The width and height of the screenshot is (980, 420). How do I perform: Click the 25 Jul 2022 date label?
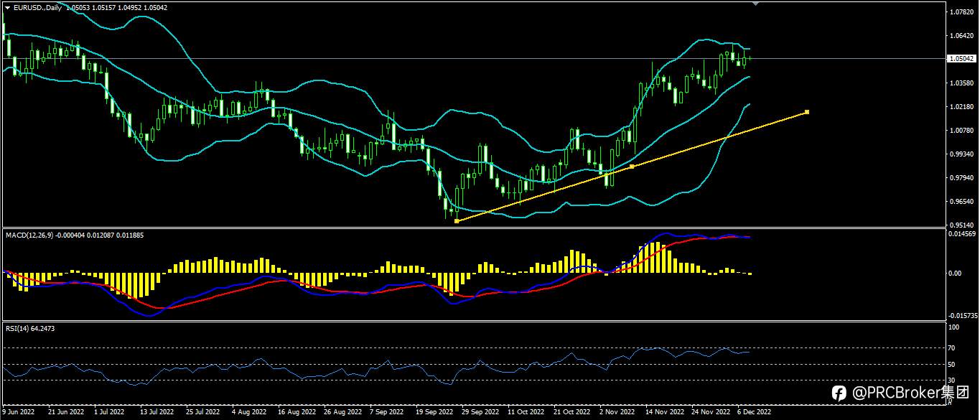click(x=202, y=413)
